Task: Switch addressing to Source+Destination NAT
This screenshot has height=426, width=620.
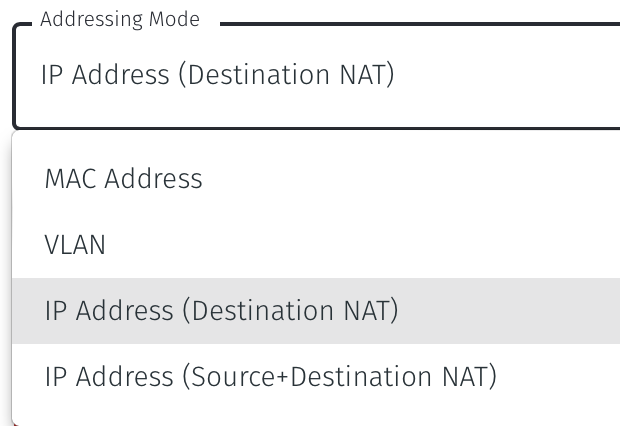Action: tap(270, 377)
